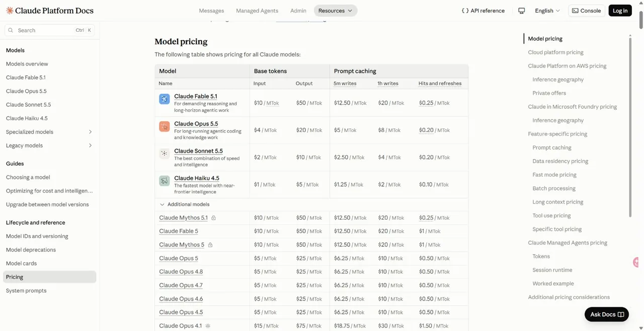Image resolution: width=644 pixels, height=331 pixels.
Task: Click the pink badge at right edge
Action: pos(636,262)
